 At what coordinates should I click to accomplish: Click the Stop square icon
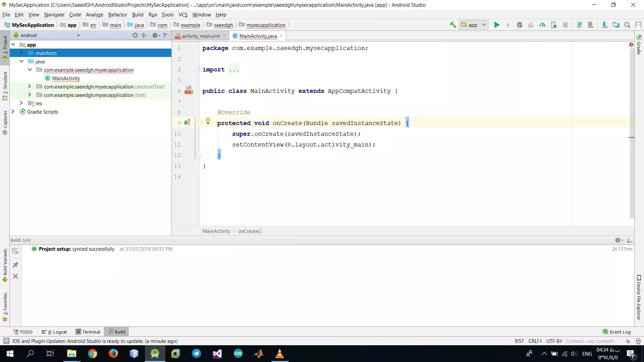click(565, 25)
